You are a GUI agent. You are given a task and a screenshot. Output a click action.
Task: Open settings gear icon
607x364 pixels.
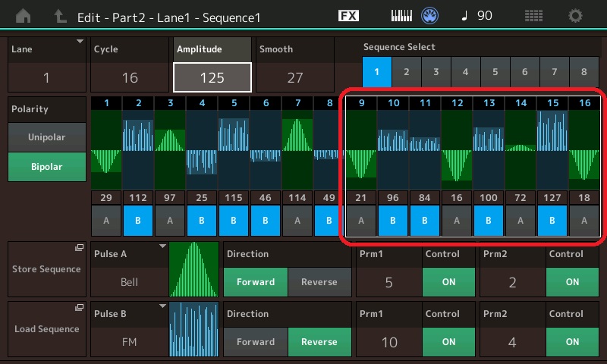[x=576, y=15]
